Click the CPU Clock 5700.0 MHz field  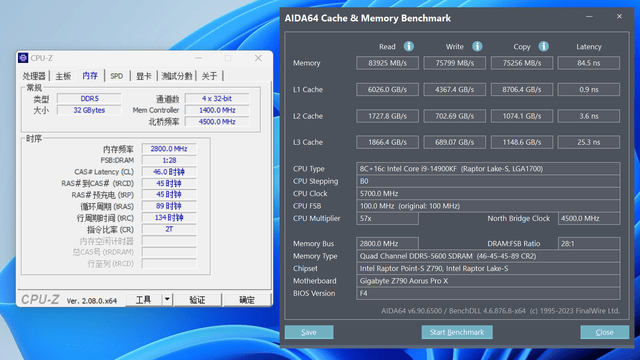click(x=488, y=193)
